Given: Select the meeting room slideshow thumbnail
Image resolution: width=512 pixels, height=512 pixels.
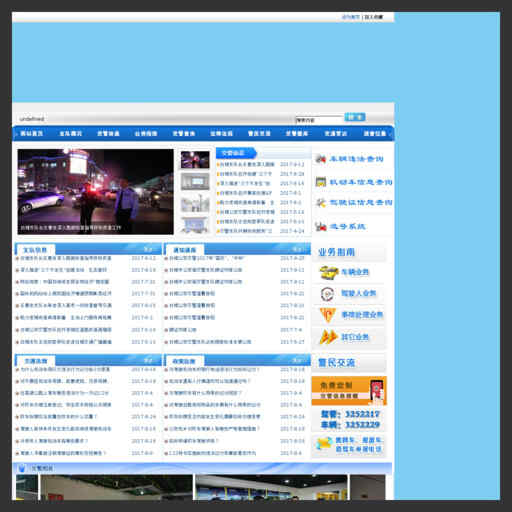Looking at the screenshot, I should coord(195,182).
